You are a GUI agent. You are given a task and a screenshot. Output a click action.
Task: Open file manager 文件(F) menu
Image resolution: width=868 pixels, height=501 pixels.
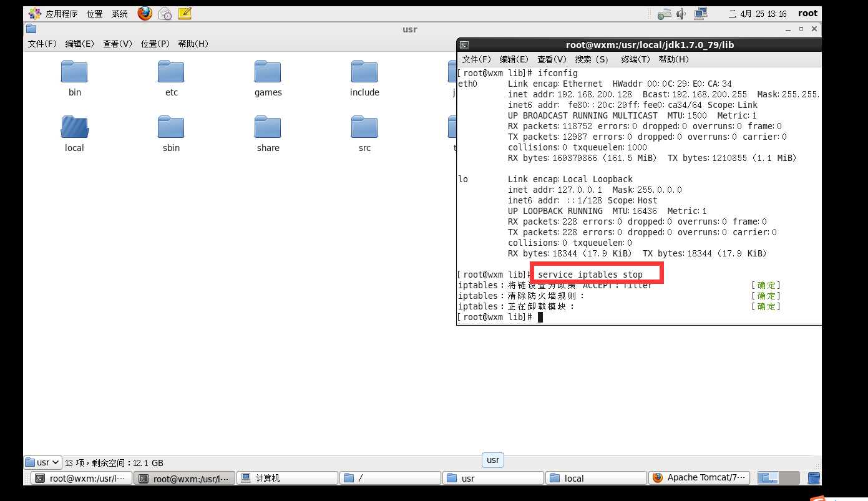tap(42, 44)
